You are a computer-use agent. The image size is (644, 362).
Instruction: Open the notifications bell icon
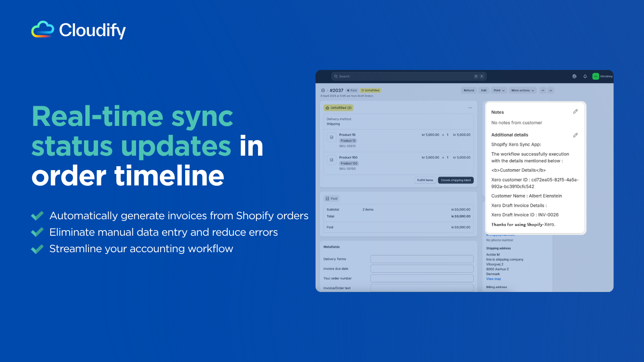point(585,76)
